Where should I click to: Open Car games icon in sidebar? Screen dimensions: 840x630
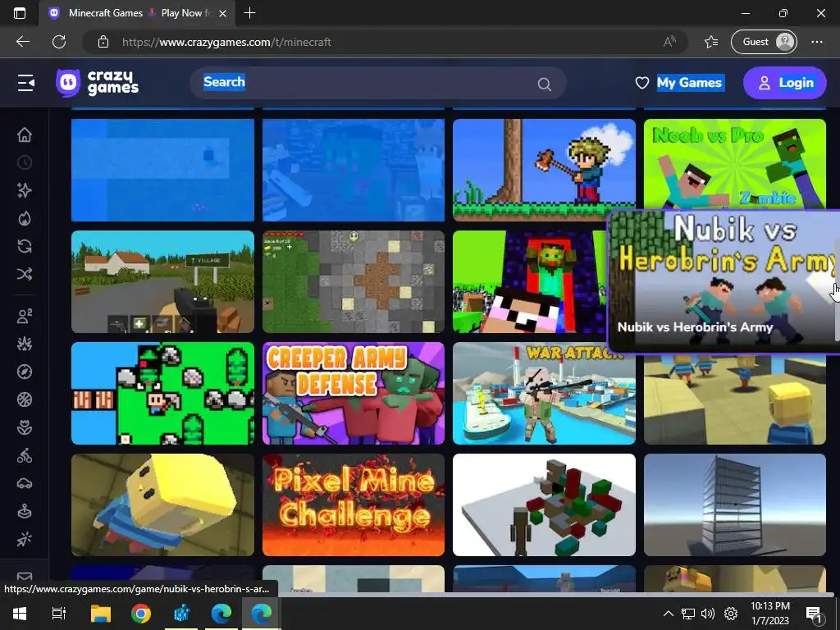pos(25,484)
